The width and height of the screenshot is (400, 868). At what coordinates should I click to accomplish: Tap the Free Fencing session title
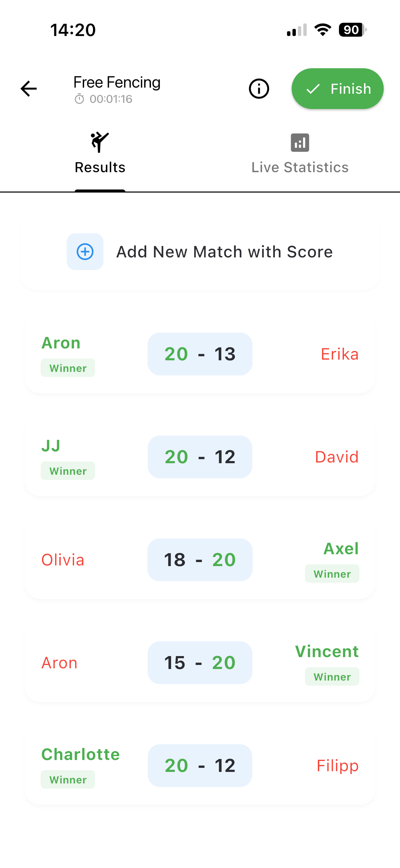(x=117, y=83)
